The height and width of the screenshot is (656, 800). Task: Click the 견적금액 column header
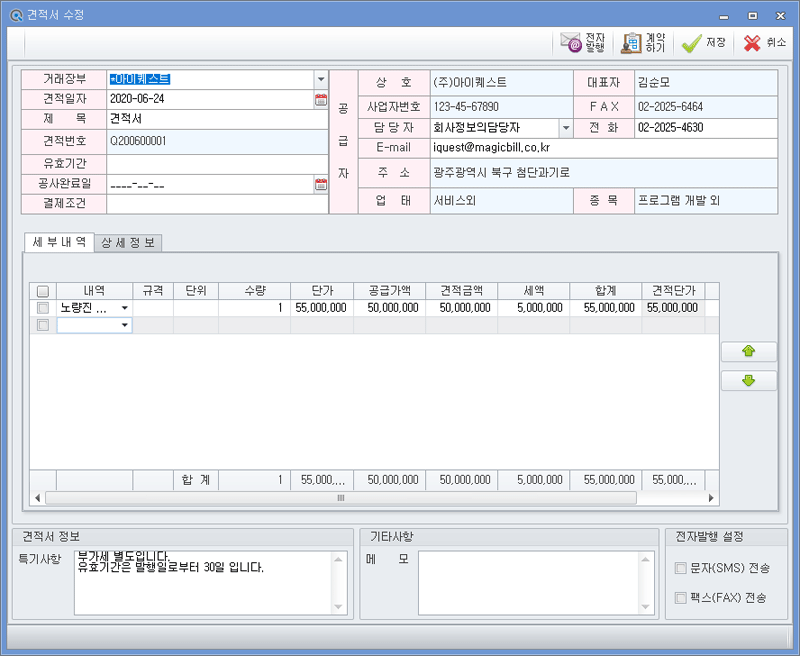click(x=461, y=291)
